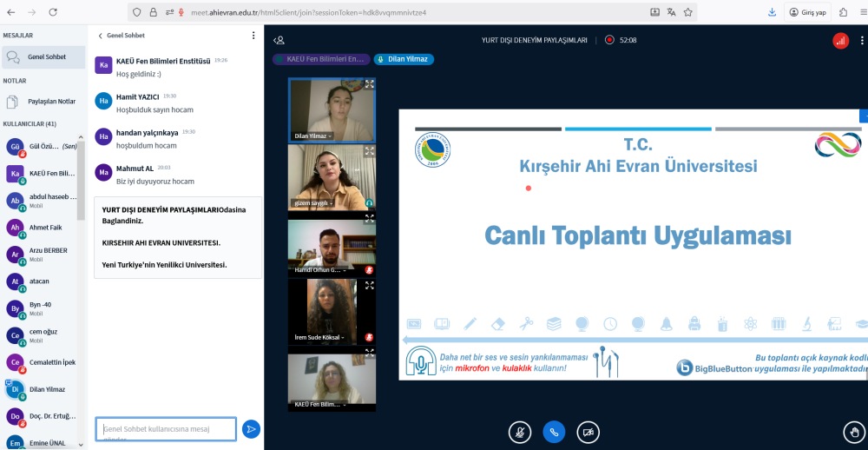868x450 pixels.
Task: Make Dilan Yilmaz's webcam fullscreen
Action: coord(369,84)
